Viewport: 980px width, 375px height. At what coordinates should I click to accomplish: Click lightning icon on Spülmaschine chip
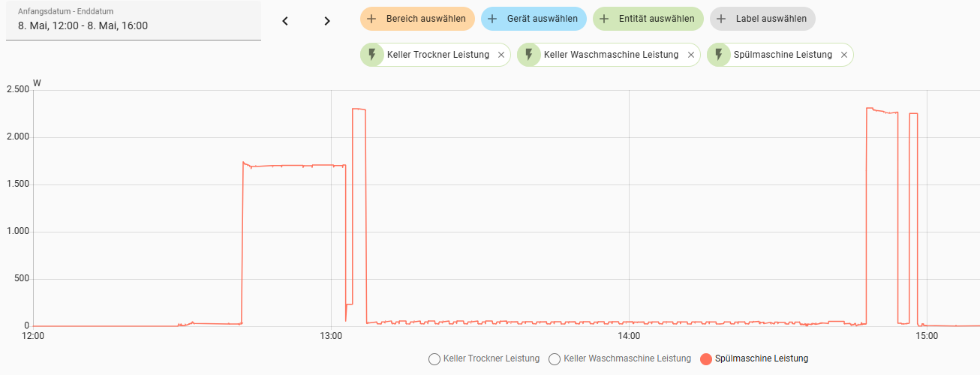pos(718,55)
